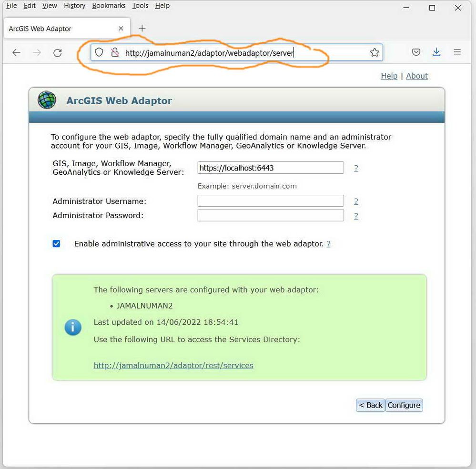
Task: Open the Help menu in menu bar
Action: point(162,5)
